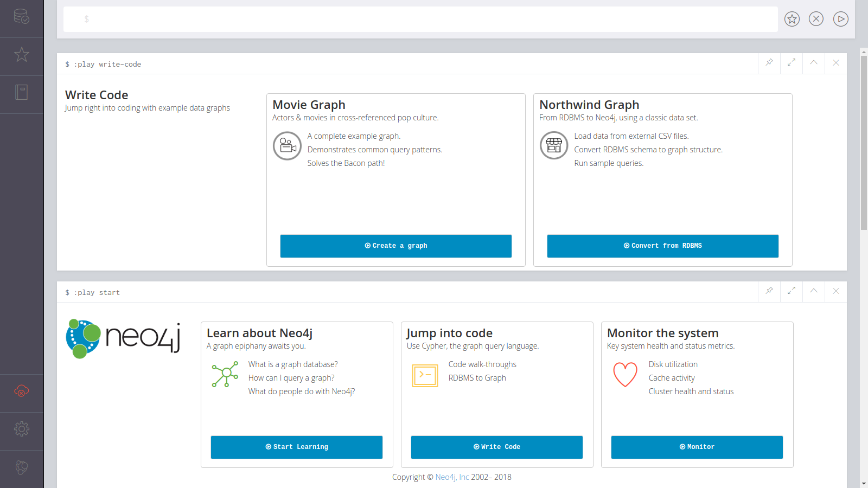Click the About Neo4j icon in sidebar
The width and height of the screenshot is (868, 488).
coord(22,467)
